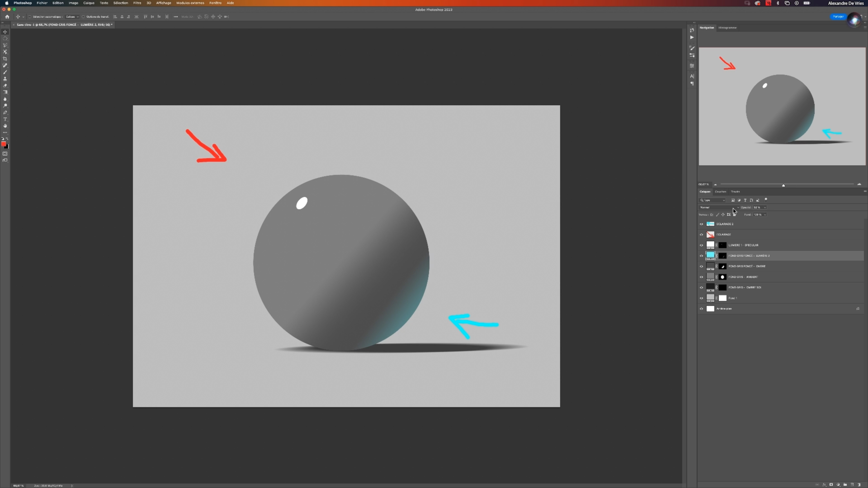Viewport: 868px width, 488px height.
Task: Toggle visibility of LUMIERE 1 - SPECULAR layer
Action: point(702,245)
